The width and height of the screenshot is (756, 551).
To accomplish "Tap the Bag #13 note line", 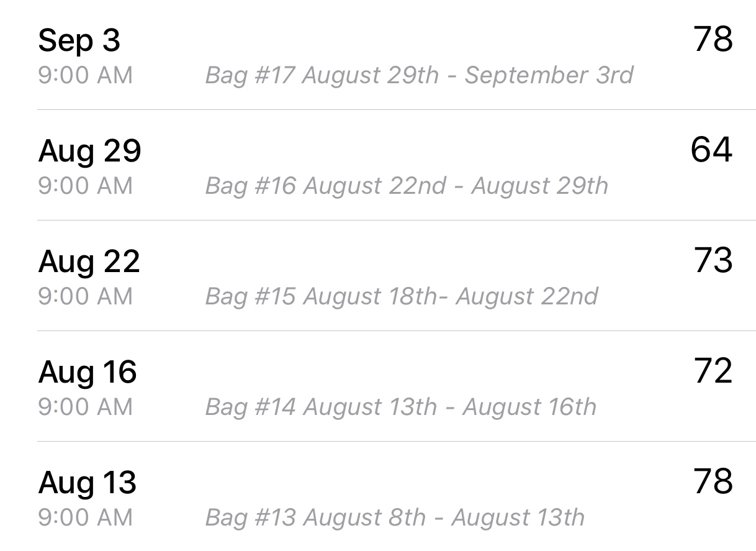I will click(395, 517).
